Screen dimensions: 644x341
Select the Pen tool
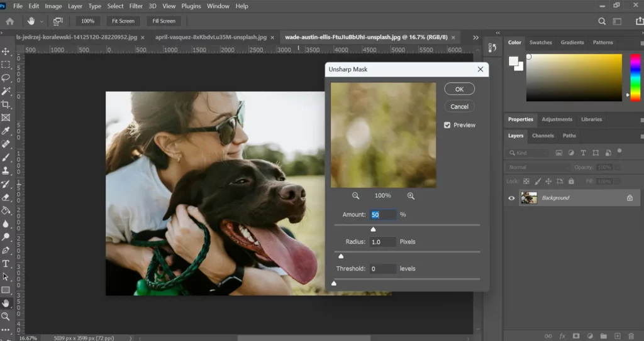click(6, 251)
